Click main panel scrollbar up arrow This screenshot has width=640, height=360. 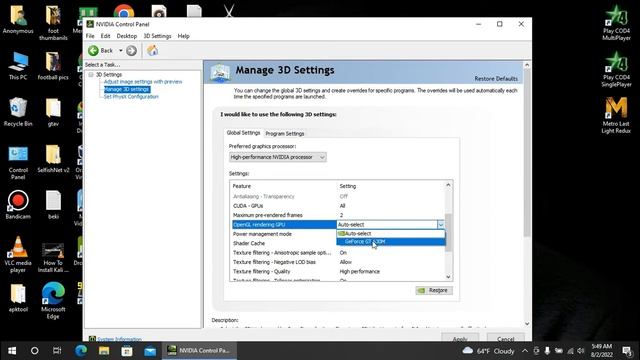pos(527,65)
